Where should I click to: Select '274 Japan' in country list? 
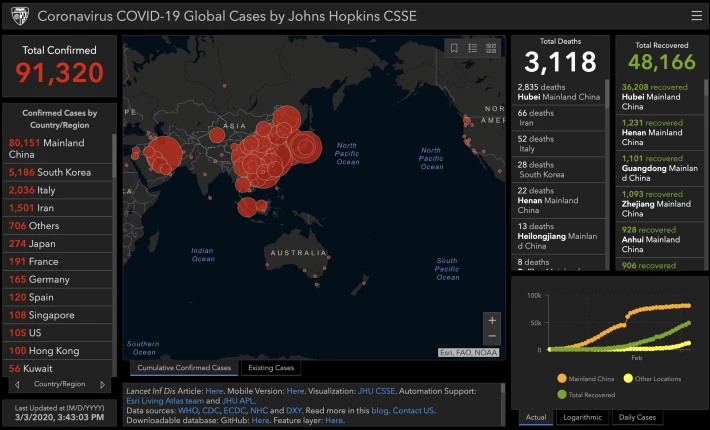click(x=58, y=244)
